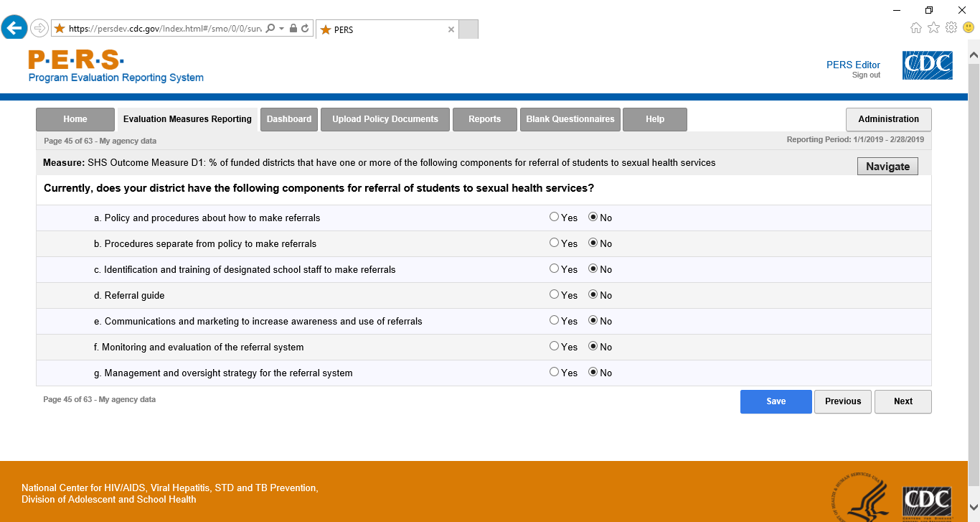Open the Upload Policy Documents tab
Viewport: 980px width, 522px height.
[385, 119]
